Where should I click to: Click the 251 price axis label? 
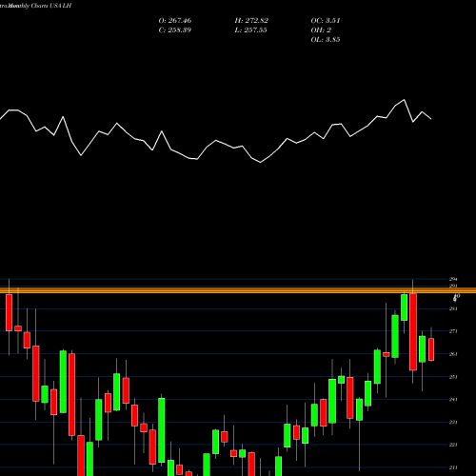pyautogui.click(x=453, y=377)
